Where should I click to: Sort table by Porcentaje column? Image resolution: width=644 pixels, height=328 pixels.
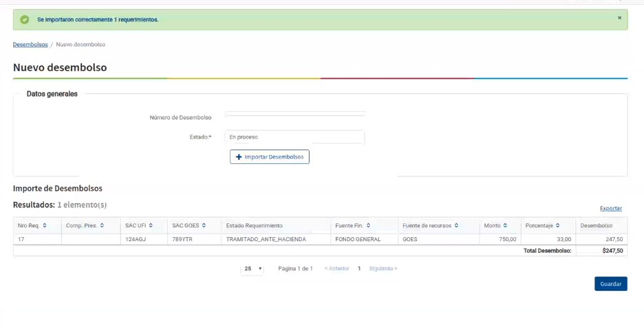557,225
